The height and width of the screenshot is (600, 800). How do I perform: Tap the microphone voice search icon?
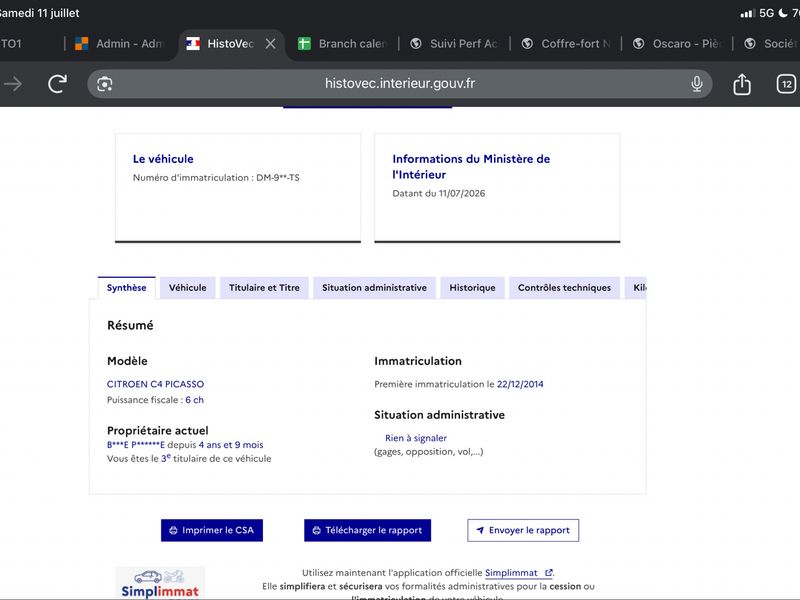(x=696, y=84)
